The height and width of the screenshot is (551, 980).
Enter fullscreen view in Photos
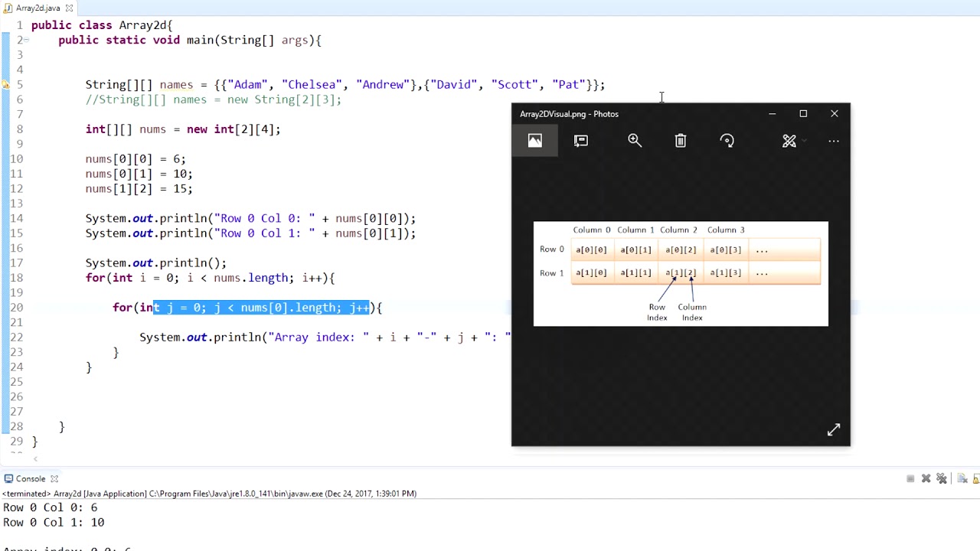pos(834,430)
